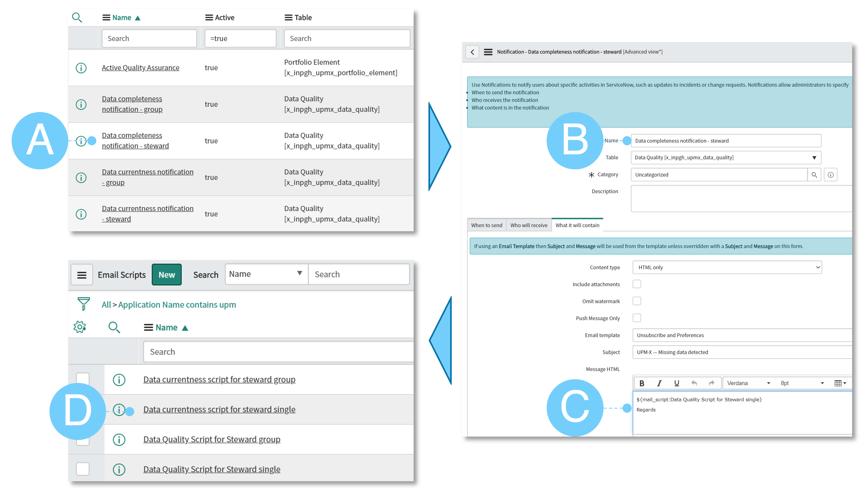Tick the Push Message Only checkbox
This screenshot has width=868, height=500.
636,318
